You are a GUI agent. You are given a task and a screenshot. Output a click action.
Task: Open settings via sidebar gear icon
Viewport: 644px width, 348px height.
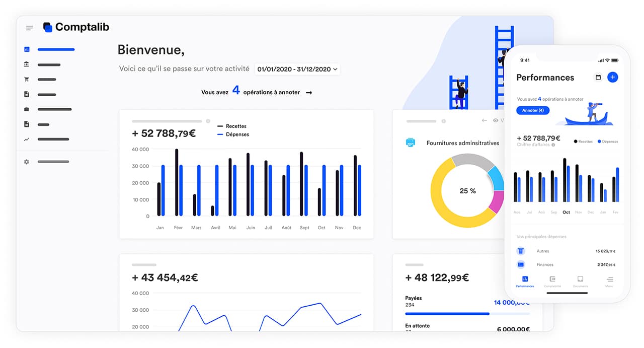coord(27,162)
